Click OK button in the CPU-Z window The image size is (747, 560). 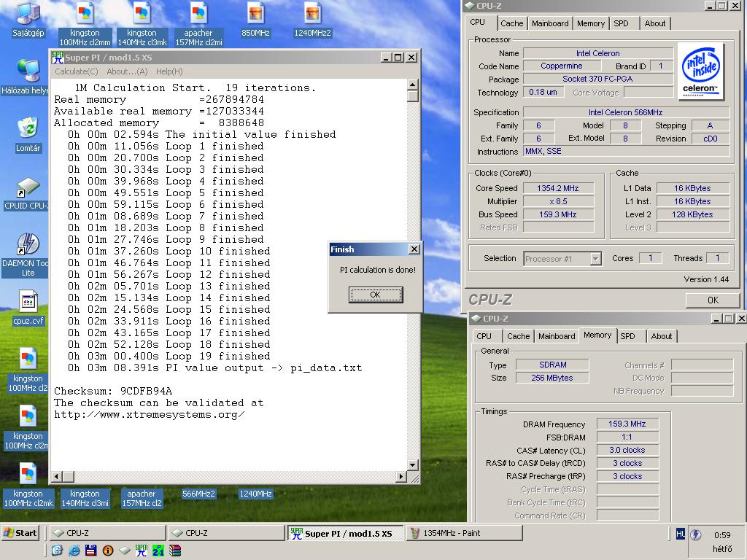(713, 300)
